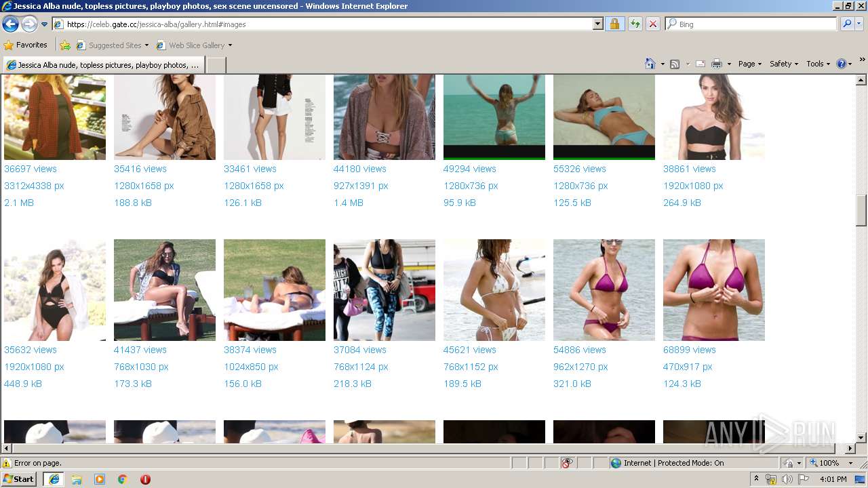Image resolution: width=868 pixels, height=488 pixels.
Task: Expand the 100% zoom level dropdown
Action: pos(850,463)
